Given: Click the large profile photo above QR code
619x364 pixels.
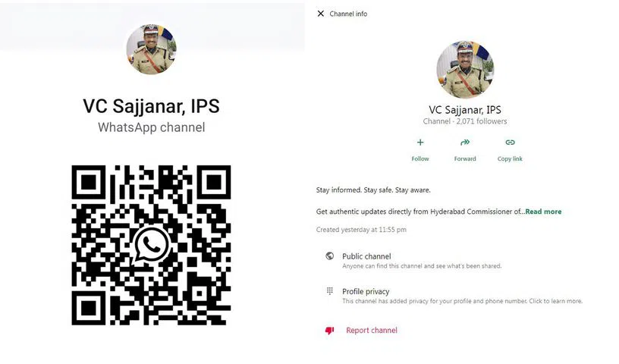Looking at the screenshot, I should [152, 49].
